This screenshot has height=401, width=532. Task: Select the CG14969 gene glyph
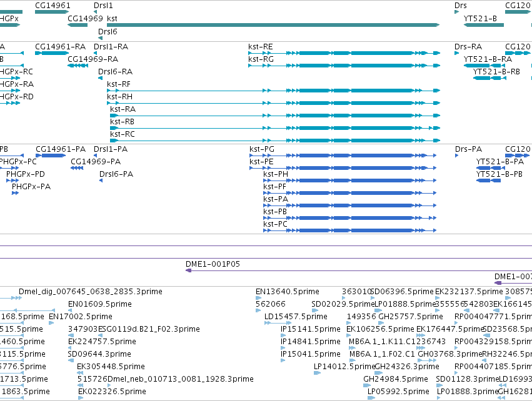[78, 25]
